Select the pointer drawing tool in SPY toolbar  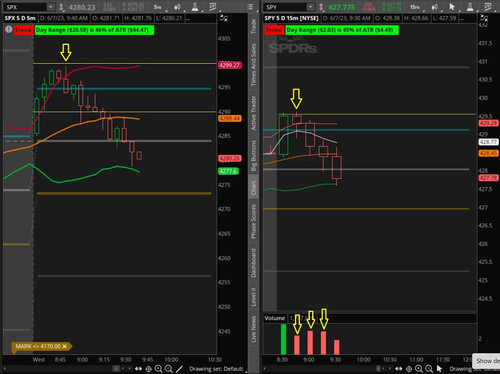coord(452,7)
